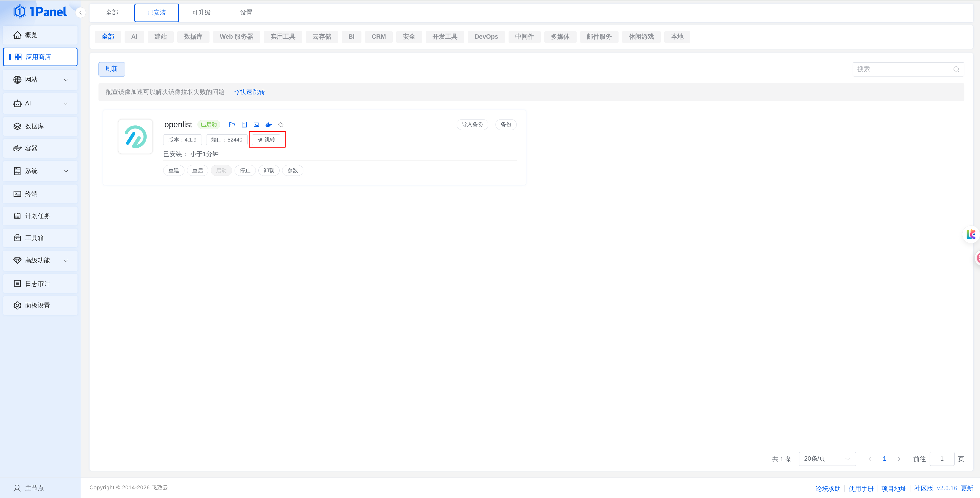
Task: Open openlist Docker container icon
Action: pyautogui.click(x=269, y=125)
